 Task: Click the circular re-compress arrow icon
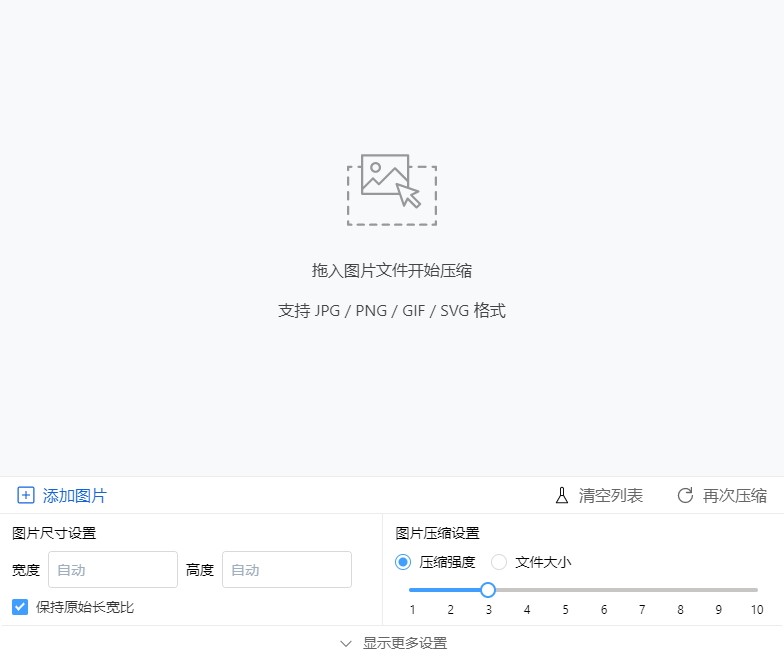pos(685,495)
